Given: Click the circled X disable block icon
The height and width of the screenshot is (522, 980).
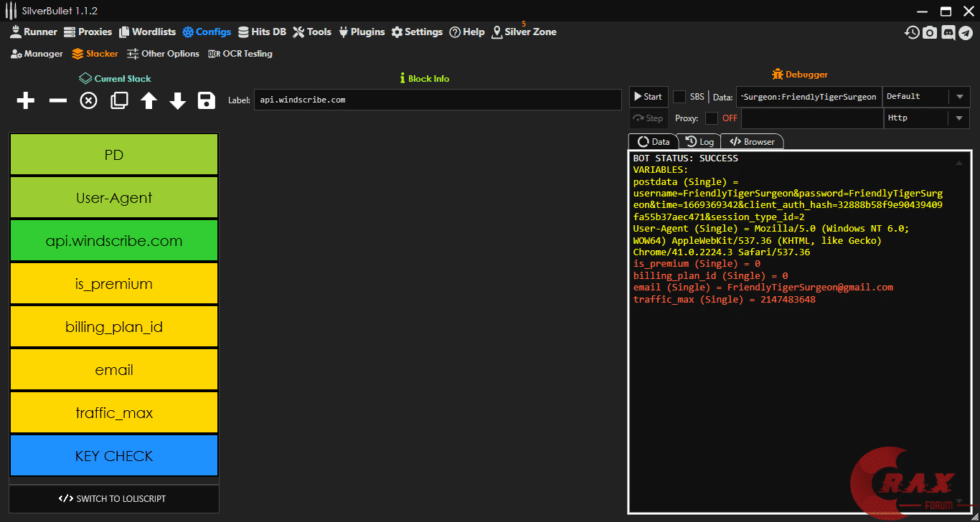Looking at the screenshot, I should point(88,100).
